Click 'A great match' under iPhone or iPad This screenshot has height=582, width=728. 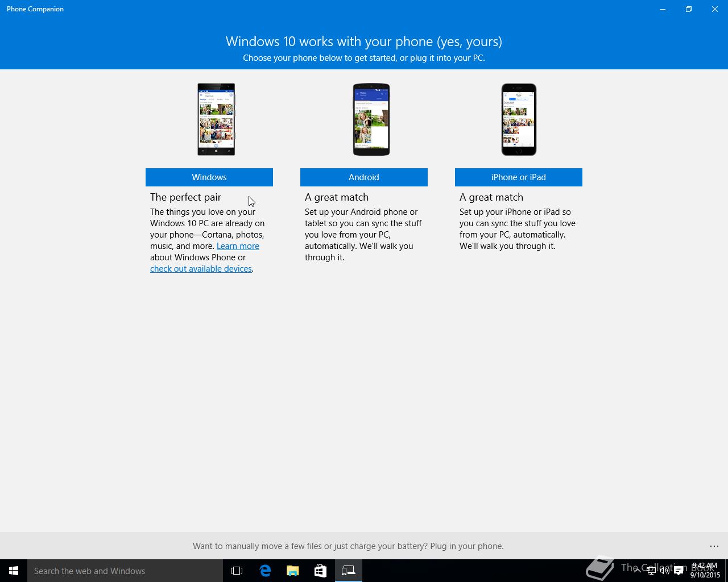(491, 197)
